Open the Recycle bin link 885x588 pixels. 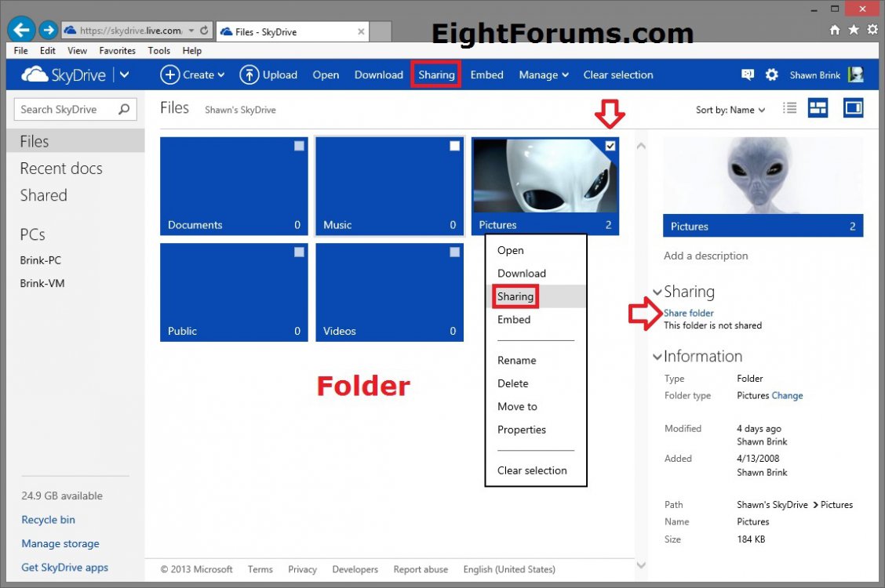point(48,520)
